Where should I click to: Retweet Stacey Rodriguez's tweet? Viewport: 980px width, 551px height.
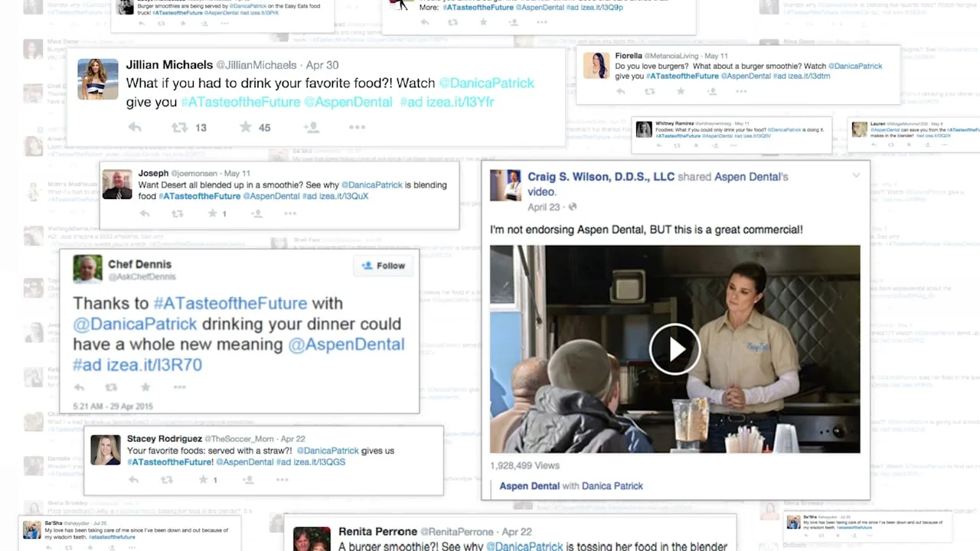coord(167,480)
